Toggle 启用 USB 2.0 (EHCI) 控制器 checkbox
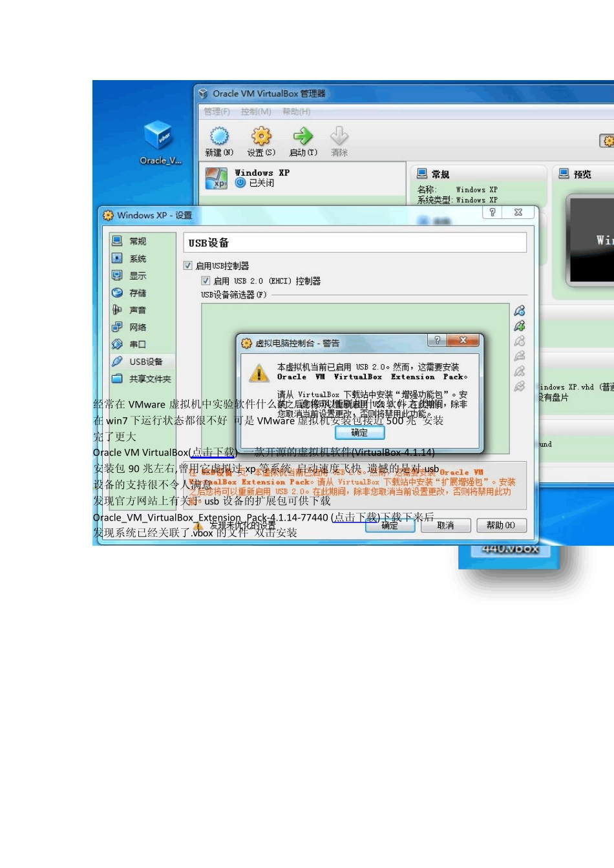The width and height of the screenshot is (614, 868). click(206, 281)
